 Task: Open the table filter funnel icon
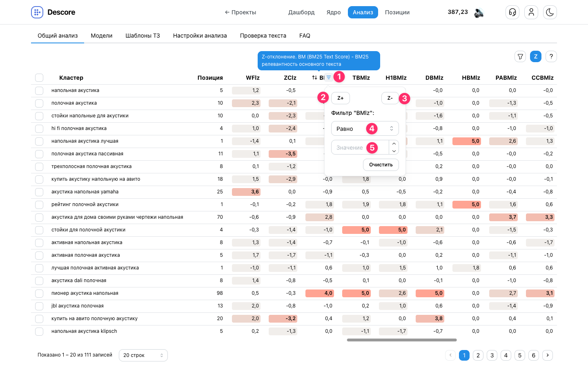(x=520, y=56)
